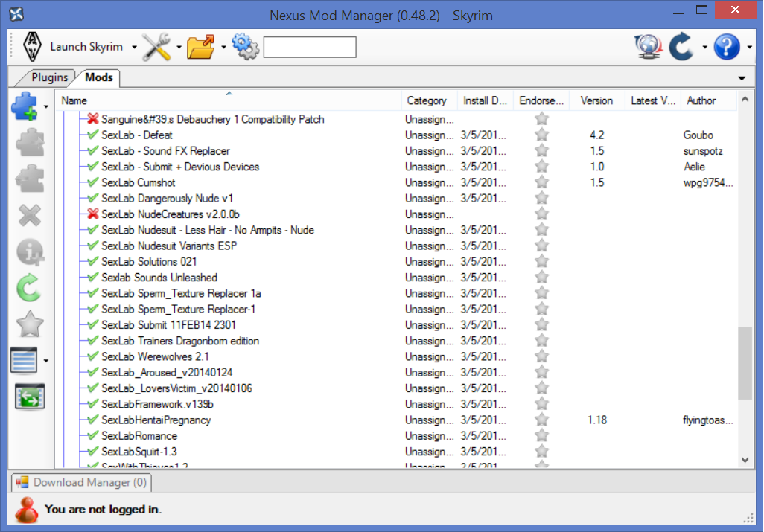Add mod from file puzzle icon
Screen dimensions: 764x532
pyautogui.click(x=25, y=106)
